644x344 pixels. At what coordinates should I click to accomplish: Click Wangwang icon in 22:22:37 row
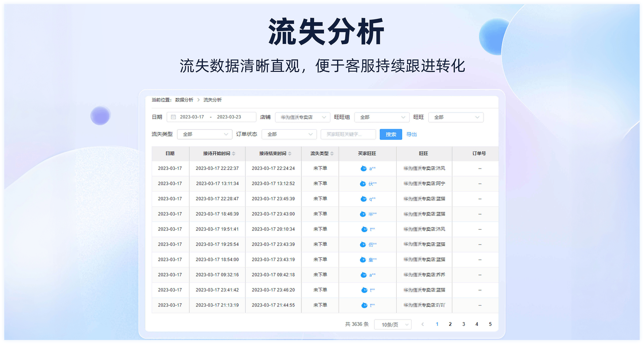(363, 169)
